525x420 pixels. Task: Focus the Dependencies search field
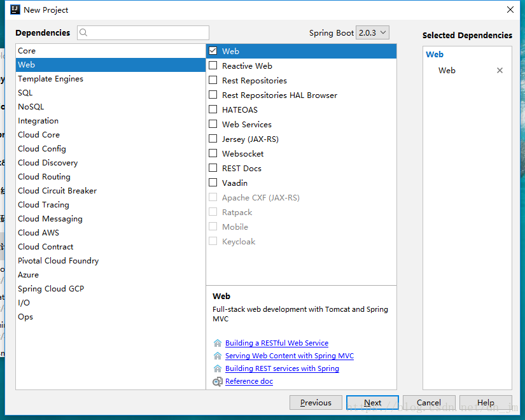pyautogui.click(x=143, y=32)
